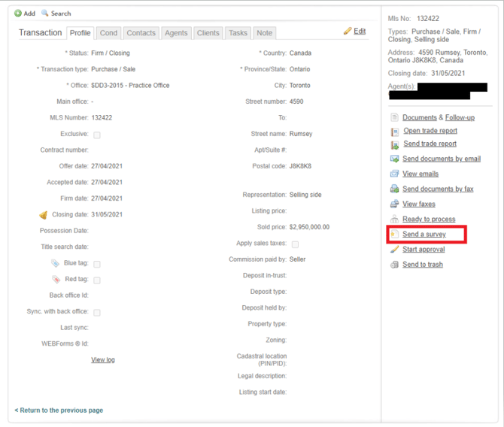The width and height of the screenshot is (504, 427).
Task: Click the Documents page icon
Action: coord(394,117)
